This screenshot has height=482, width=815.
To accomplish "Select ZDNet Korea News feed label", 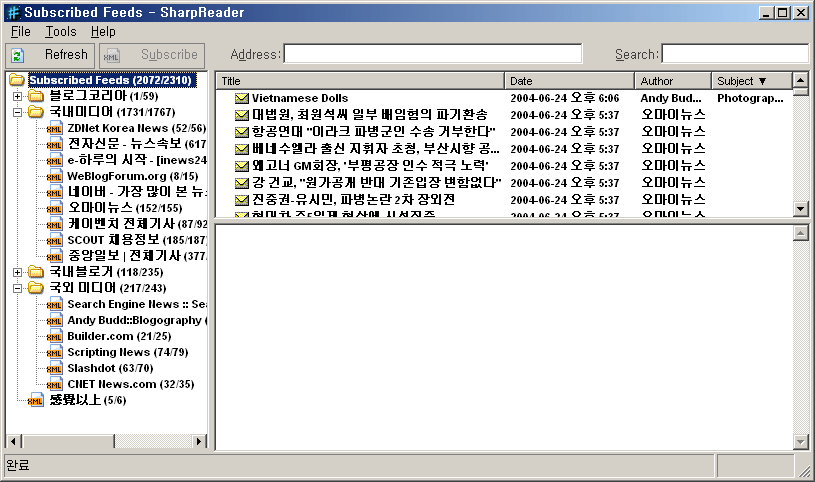I will [x=137, y=128].
